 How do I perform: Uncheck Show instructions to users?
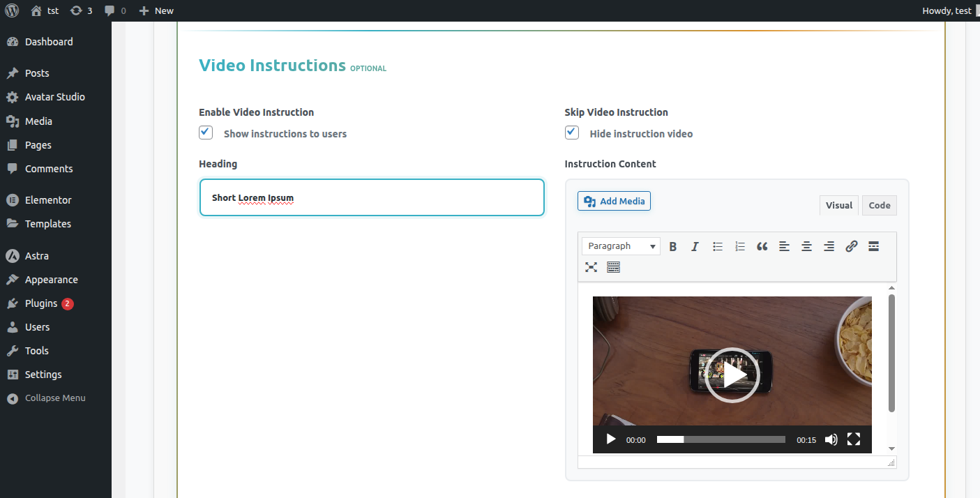(206, 133)
